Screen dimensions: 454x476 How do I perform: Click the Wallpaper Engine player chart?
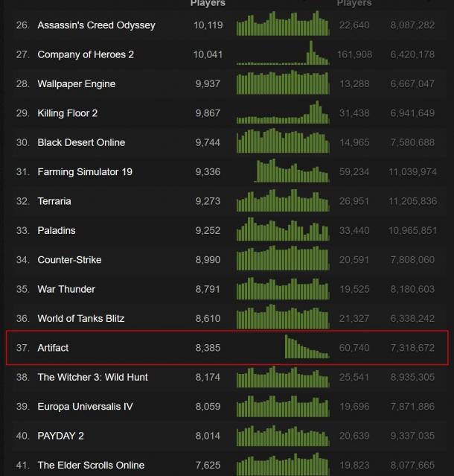(283, 82)
